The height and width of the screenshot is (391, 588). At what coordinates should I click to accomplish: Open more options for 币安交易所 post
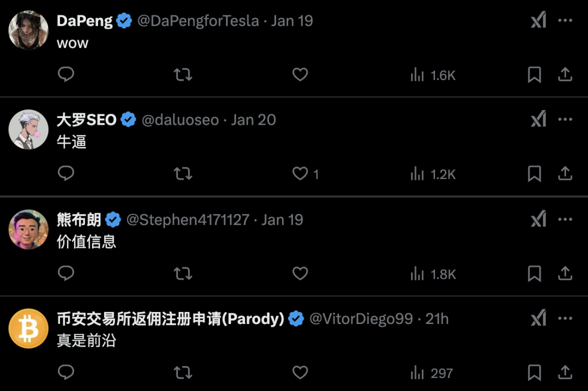click(x=565, y=319)
